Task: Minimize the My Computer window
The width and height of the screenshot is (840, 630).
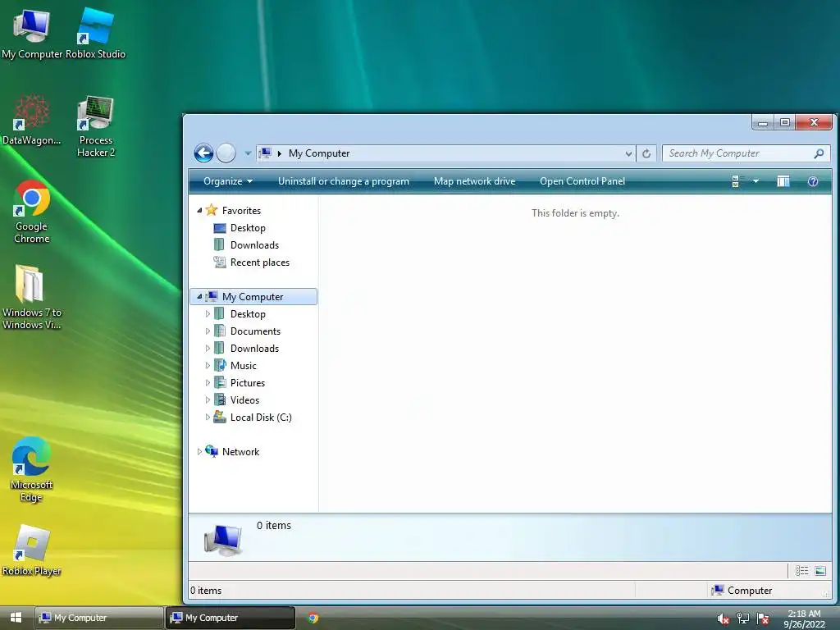Action: tap(763, 122)
